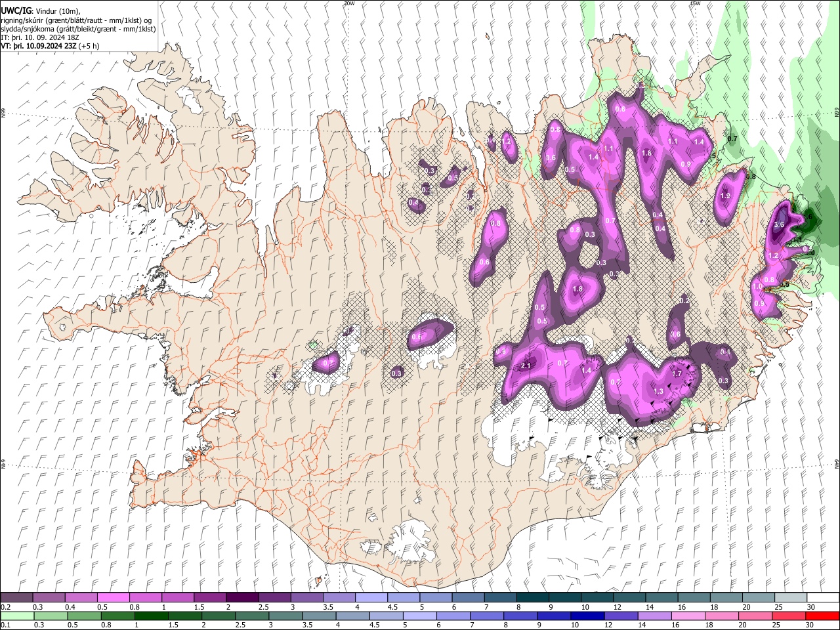
Task: Select the rose 20 swatch on rain scale
Action: click(x=755, y=616)
